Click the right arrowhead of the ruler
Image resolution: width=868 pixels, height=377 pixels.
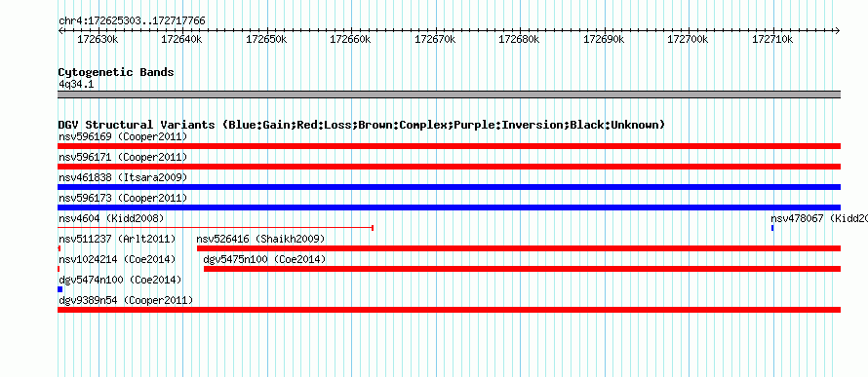point(838,31)
